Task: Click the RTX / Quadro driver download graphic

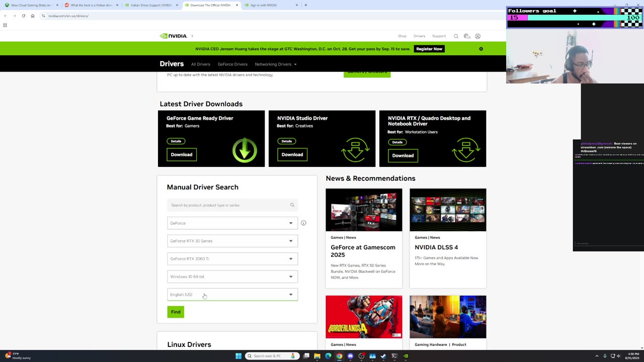Action: (466, 150)
